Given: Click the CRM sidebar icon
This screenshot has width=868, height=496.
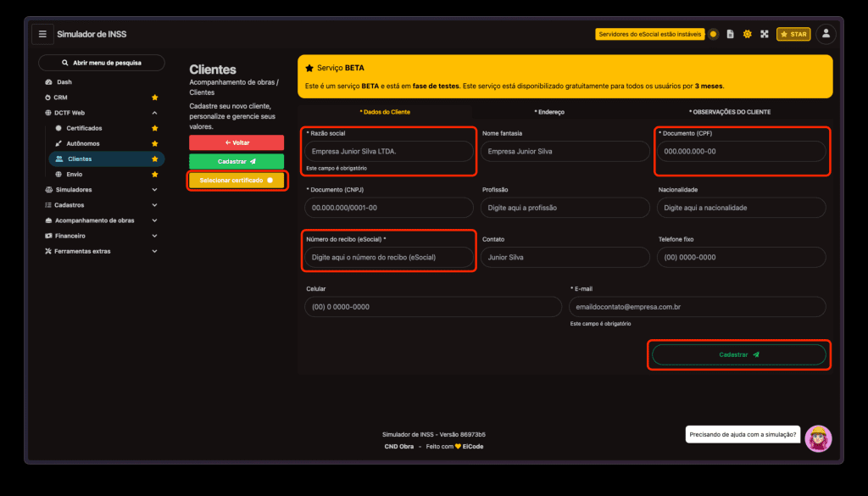Looking at the screenshot, I should click(47, 98).
